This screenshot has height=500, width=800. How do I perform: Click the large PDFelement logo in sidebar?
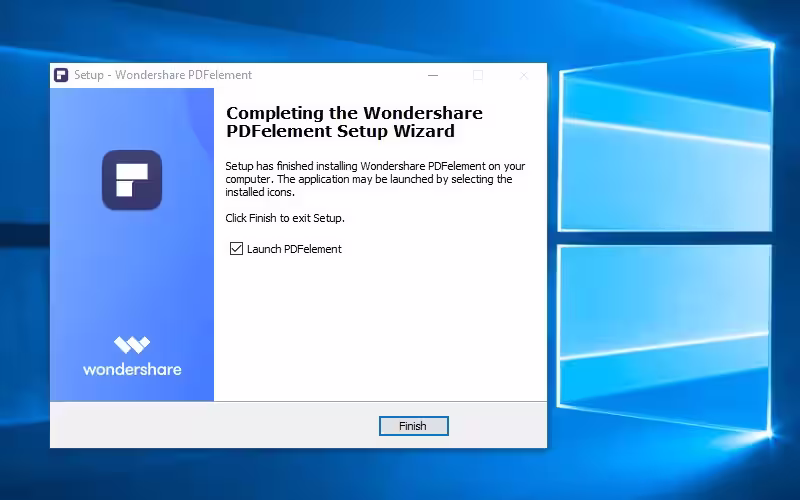point(132,180)
